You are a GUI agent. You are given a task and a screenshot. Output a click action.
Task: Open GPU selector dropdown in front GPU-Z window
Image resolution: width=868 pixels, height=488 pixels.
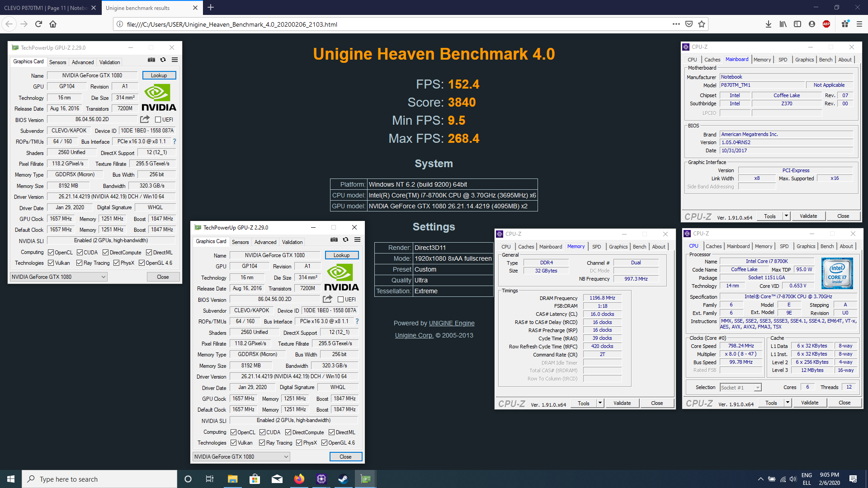click(241, 457)
